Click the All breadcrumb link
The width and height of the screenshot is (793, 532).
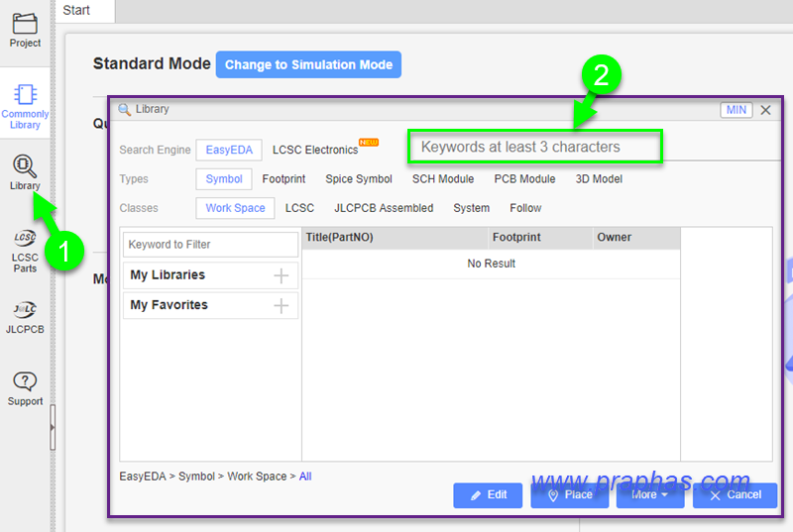click(x=305, y=477)
